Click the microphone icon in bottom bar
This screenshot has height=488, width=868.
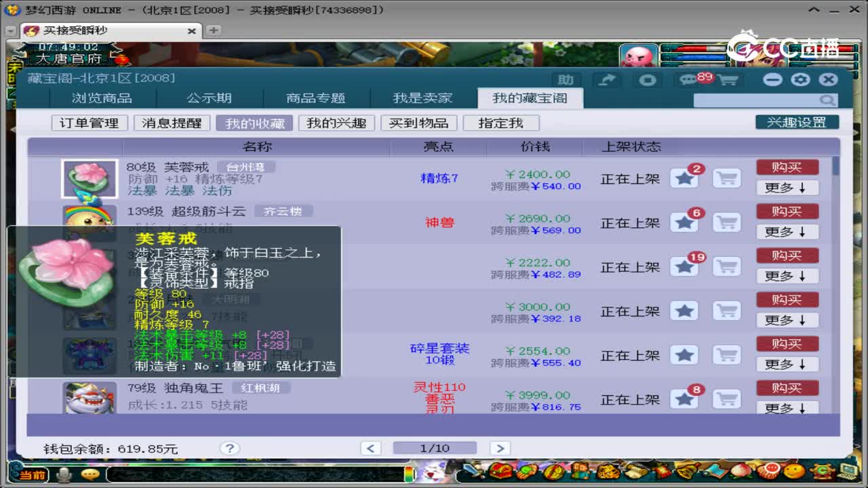coord(64,474)
